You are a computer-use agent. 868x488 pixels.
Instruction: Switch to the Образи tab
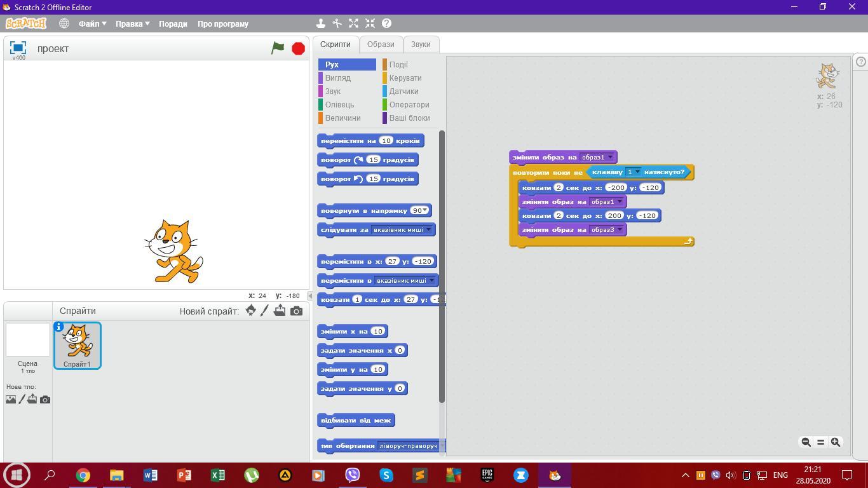click(x=381, y=44)
